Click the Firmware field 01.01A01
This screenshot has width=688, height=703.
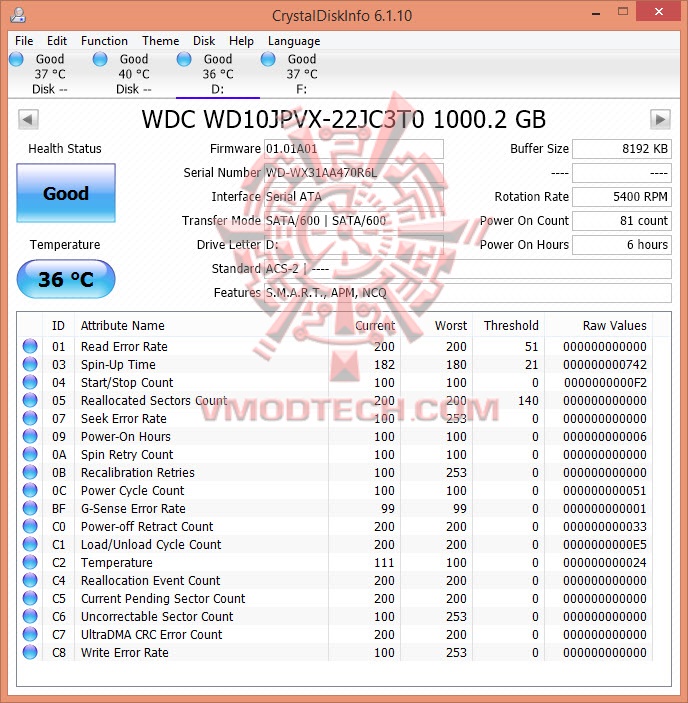pos(354,149)
